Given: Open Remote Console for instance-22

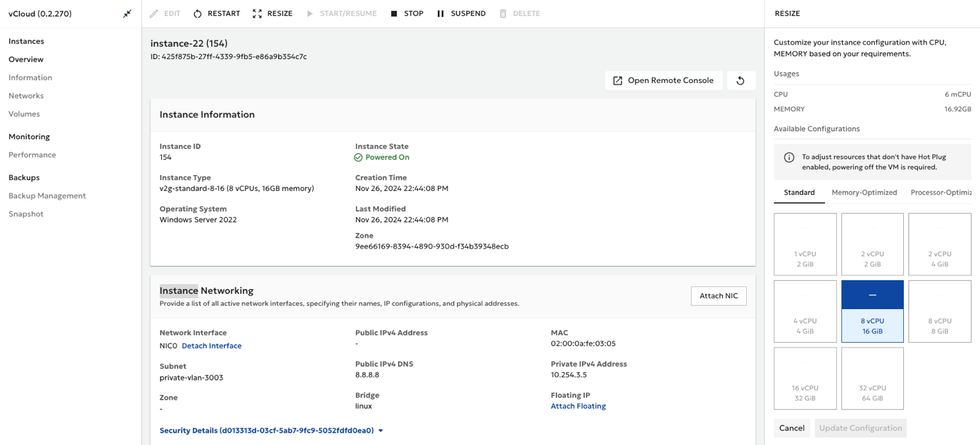Looking at the screenshot, I should pyautogui.click(x=664, y=80).
